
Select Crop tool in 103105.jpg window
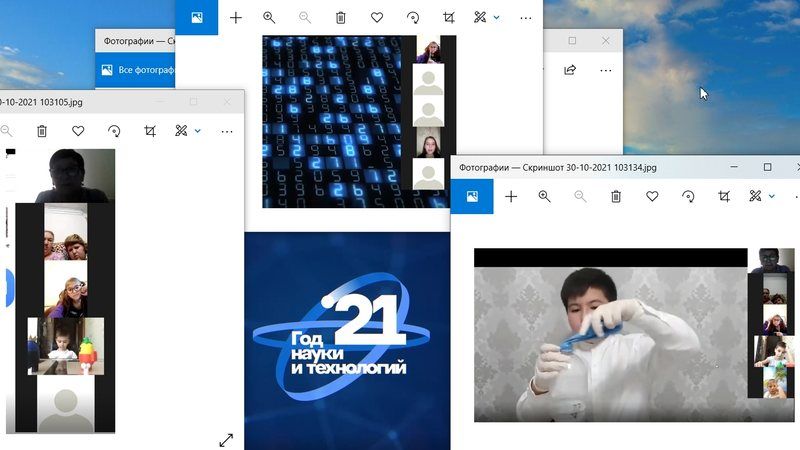pyautogui.click(x=150, y=131)
